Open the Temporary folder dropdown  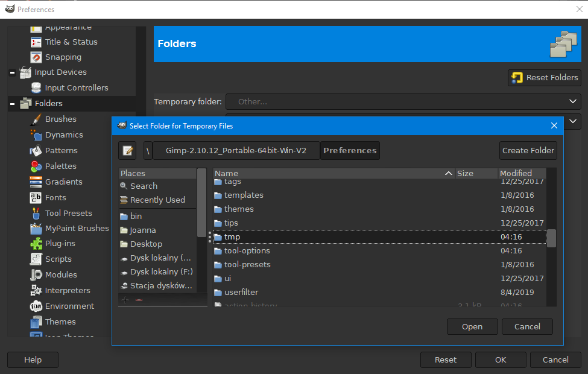pyautogui.click(x=403, y=102)
